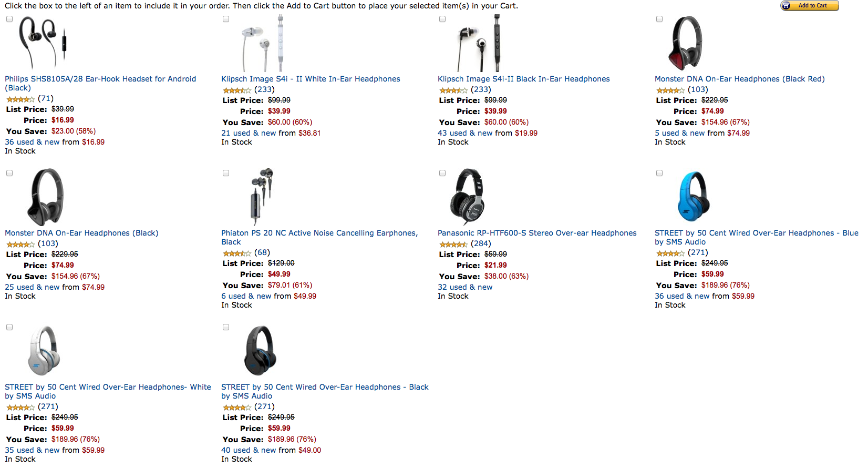The width and height of the screenshot is (868, 468).
Task: Check the STREET by 50 Cent Blue headphones box
Action: coord(659,172)
